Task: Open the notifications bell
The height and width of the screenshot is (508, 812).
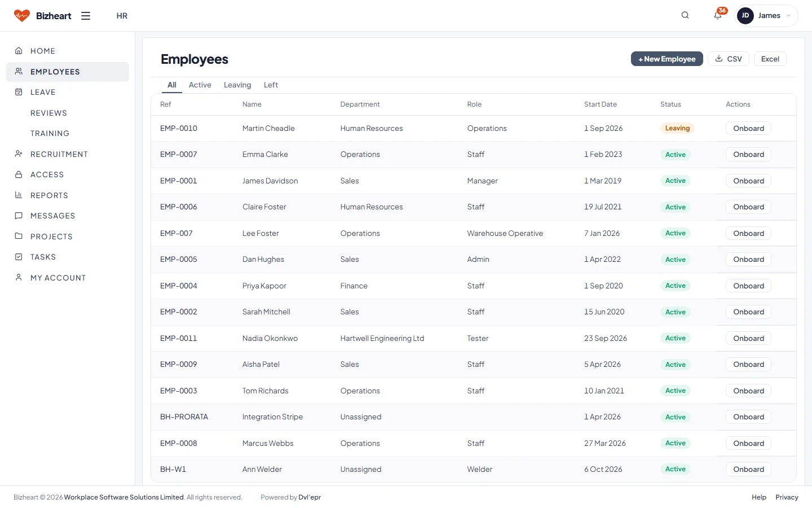Action: coord(718,15)
